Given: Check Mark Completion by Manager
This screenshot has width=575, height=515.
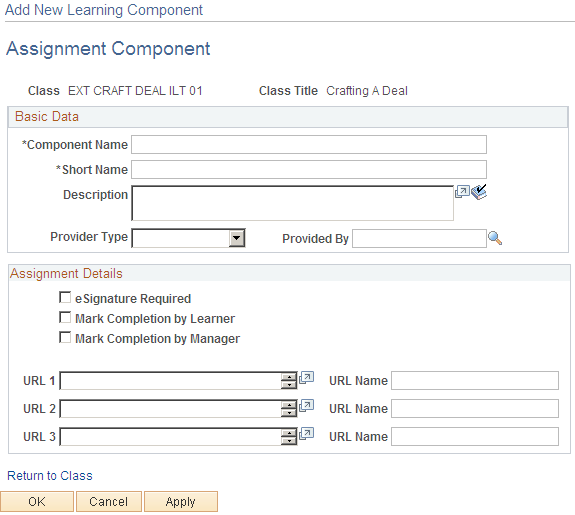Looking at the screenshot, I should click(65, 337).
